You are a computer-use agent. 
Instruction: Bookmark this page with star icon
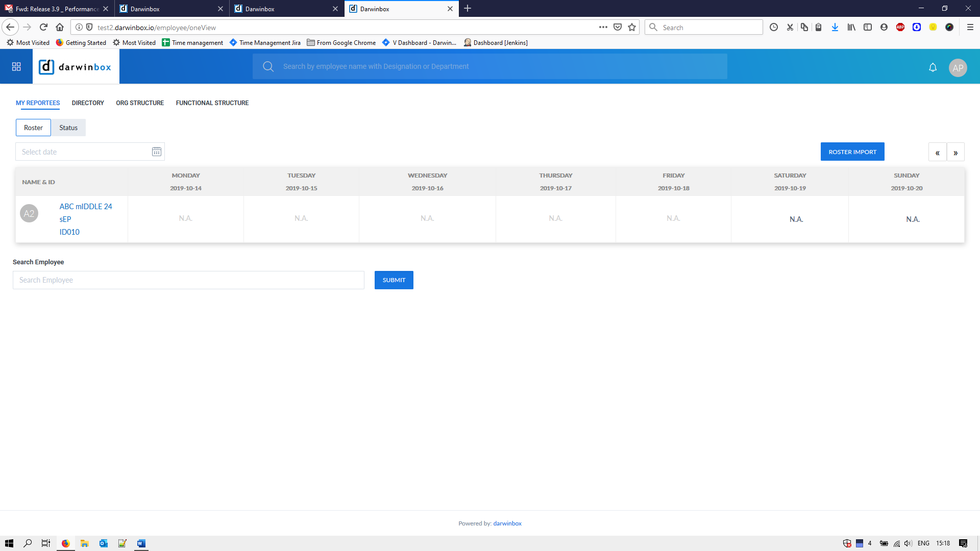632,28
